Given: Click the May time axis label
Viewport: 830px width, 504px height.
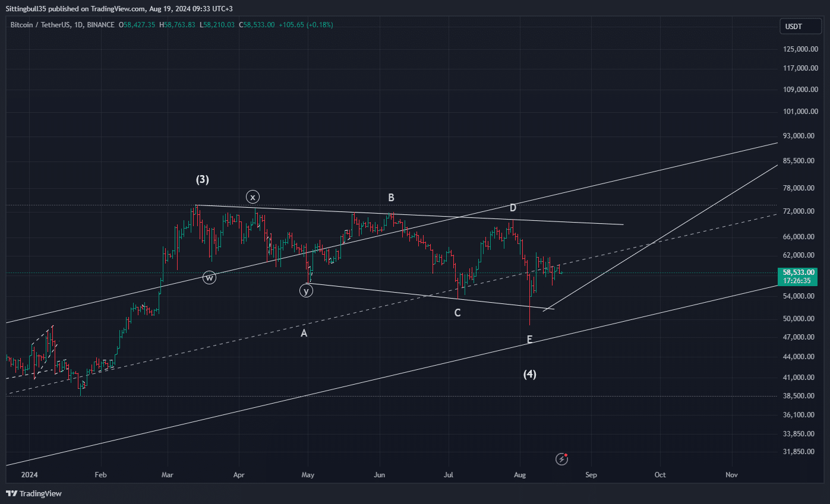Looking at the screenshot, I should click(x=308, y=475).
